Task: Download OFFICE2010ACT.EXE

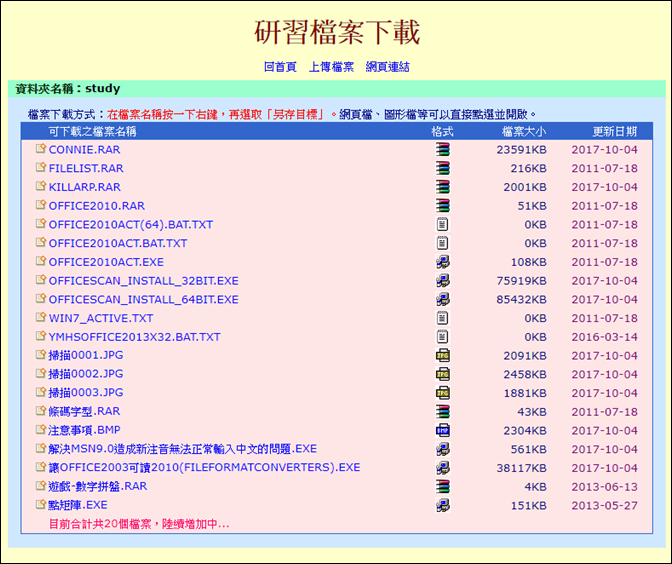Action: coord(106,262)
